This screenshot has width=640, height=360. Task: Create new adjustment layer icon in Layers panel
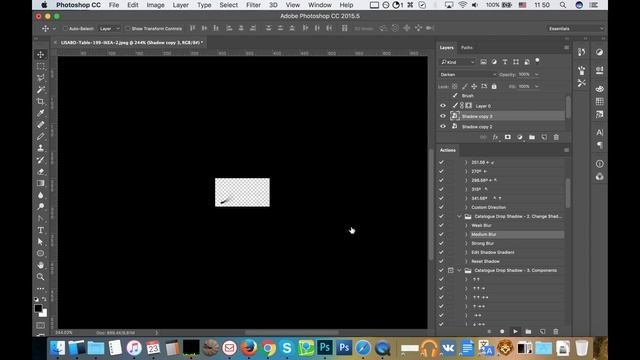[520, 138]
